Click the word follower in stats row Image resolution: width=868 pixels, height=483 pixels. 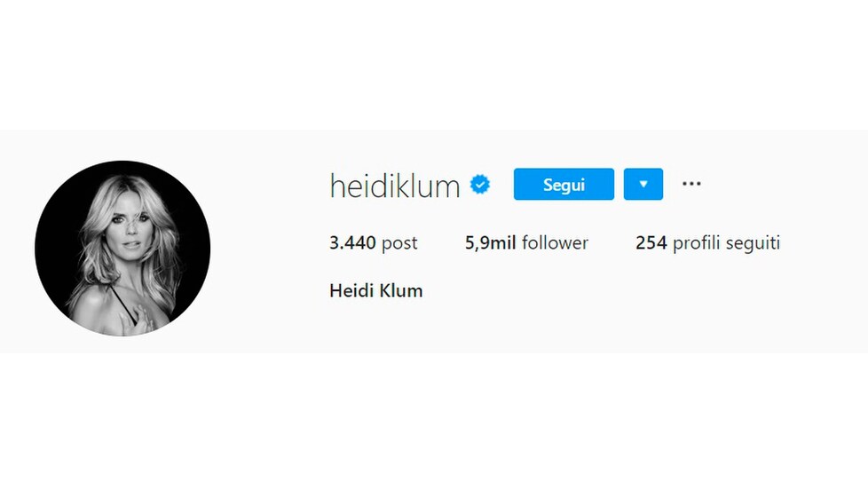point(556,242)
